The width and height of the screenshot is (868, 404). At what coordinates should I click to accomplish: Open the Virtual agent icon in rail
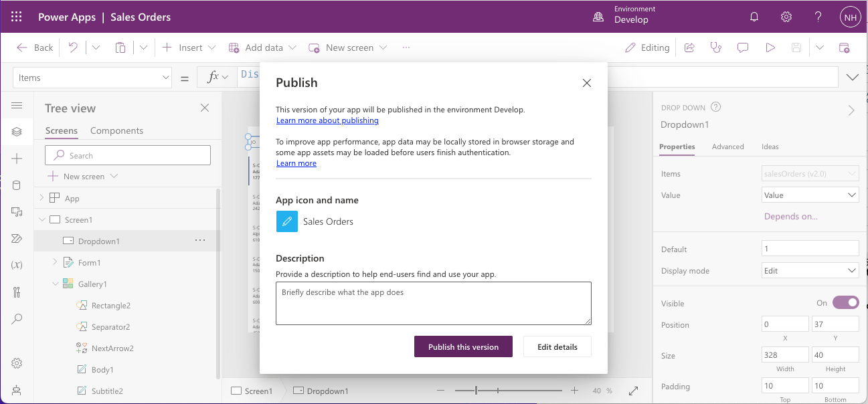tap(17, 390)
